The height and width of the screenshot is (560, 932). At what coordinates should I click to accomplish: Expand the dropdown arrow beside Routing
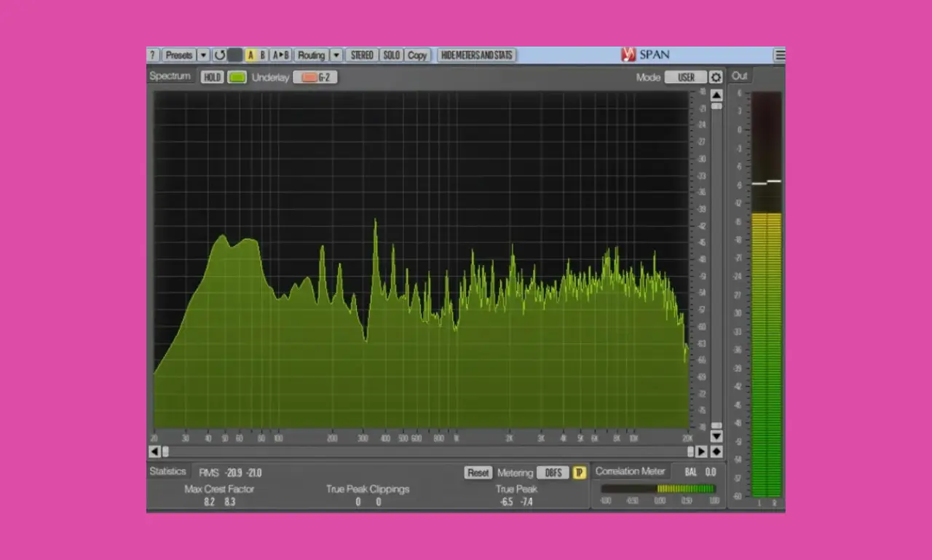click(x=336, y=55)
